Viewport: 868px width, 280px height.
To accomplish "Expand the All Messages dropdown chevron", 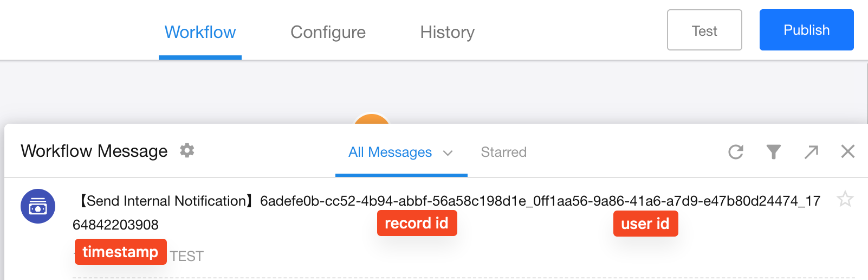I will (448, 153).
